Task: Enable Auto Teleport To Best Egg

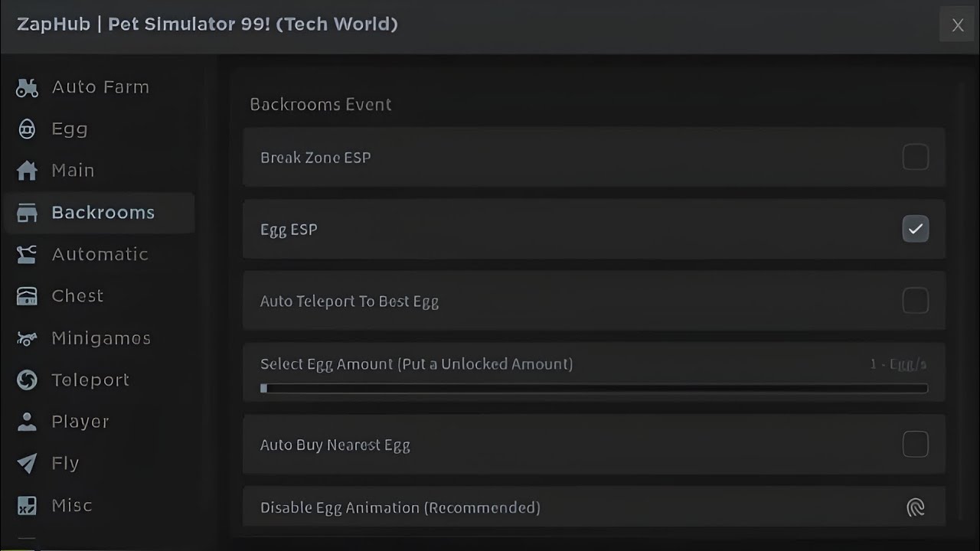Action: (x=915, y=301)
